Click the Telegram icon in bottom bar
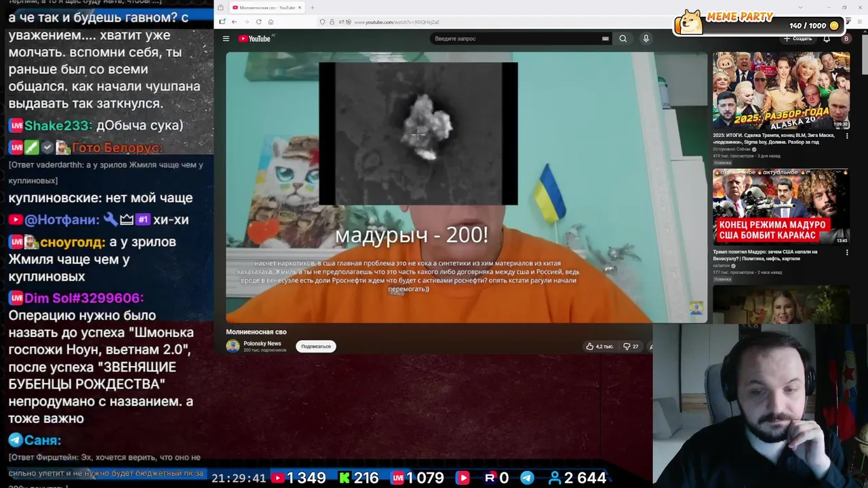The height and width of the screenshot is (488, 868). (526, 478)
